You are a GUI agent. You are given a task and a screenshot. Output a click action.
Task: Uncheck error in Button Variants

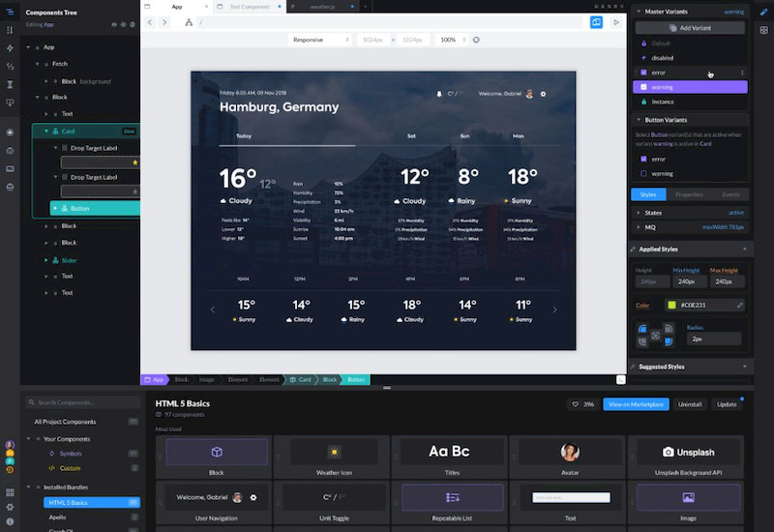tap(643, 159)
